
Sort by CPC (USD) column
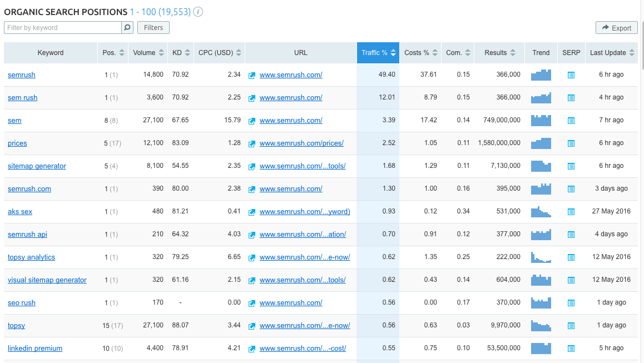[220, 53]
